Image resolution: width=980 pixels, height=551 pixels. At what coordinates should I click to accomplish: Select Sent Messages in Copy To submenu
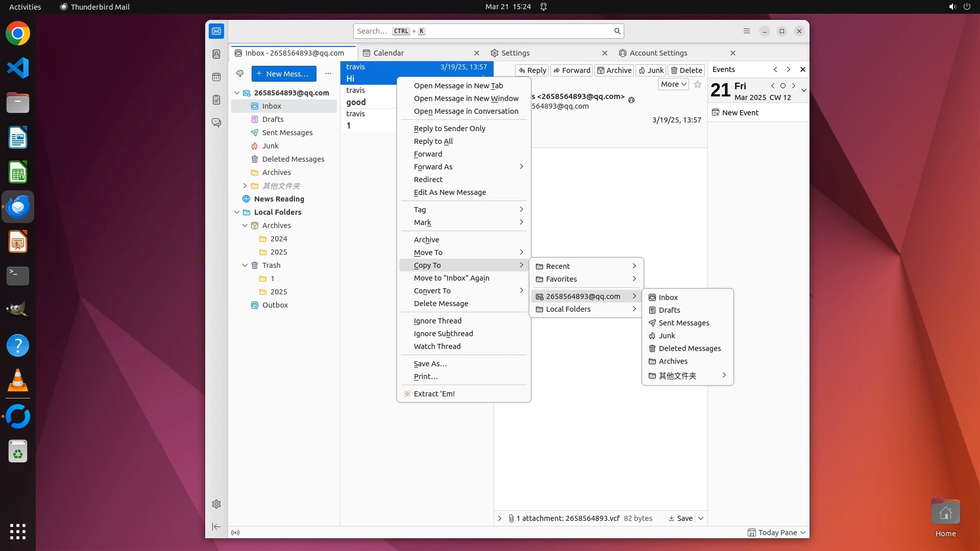click(x=683, y=323)
